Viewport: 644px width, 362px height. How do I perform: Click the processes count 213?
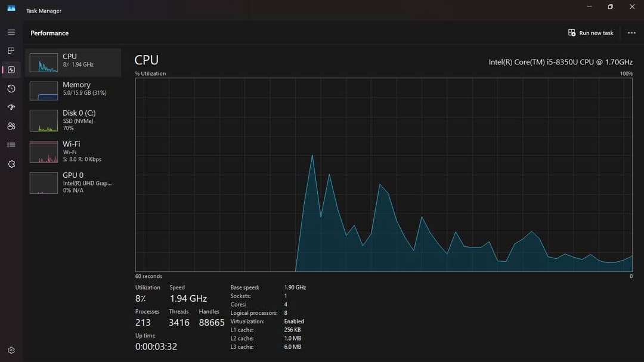(143, 323)
